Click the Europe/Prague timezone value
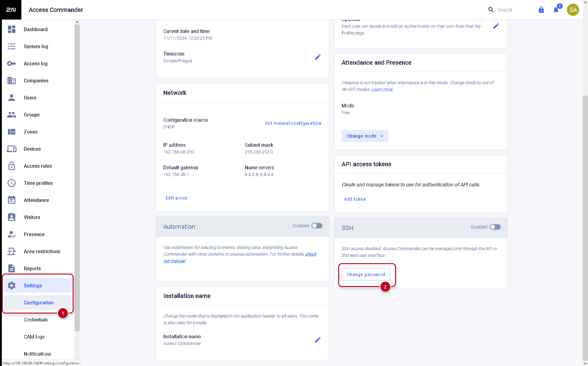The image size is (588, 366). 178,61
